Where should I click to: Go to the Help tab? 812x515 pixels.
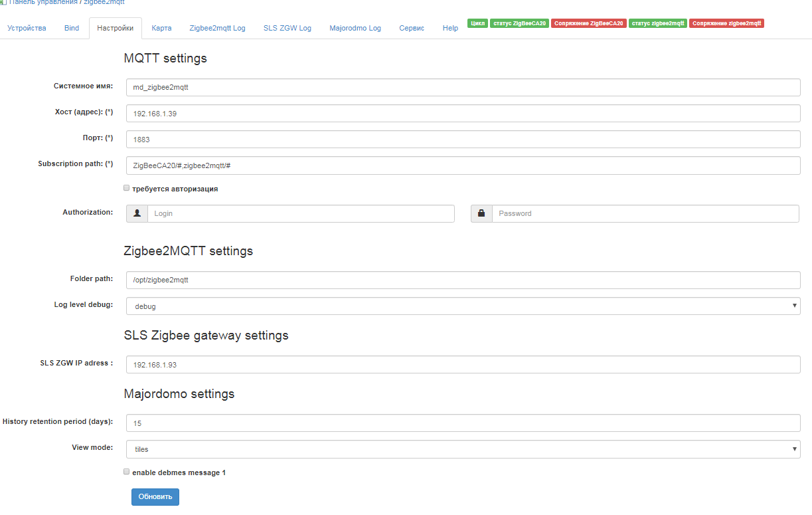pos(450,28)
